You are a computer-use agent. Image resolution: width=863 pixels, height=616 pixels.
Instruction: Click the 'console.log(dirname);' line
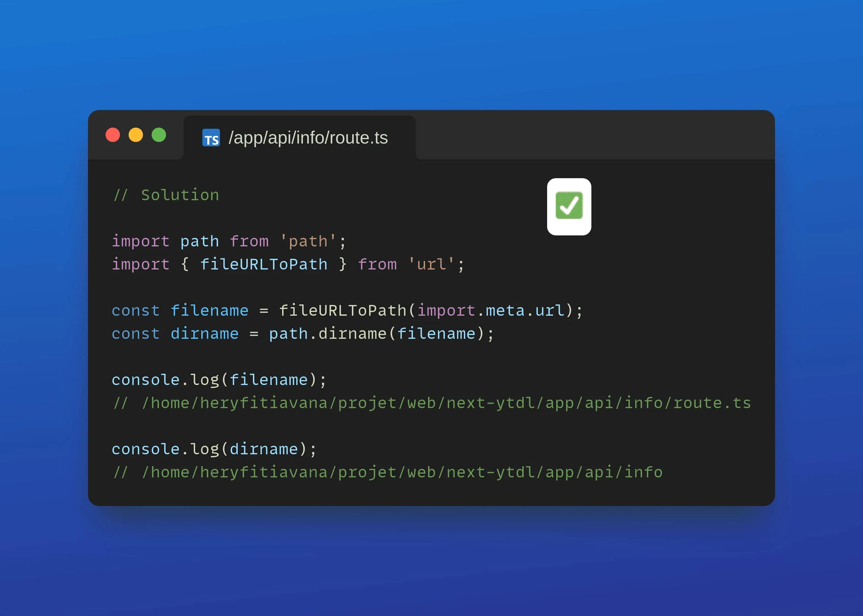[x=214, y=449]
